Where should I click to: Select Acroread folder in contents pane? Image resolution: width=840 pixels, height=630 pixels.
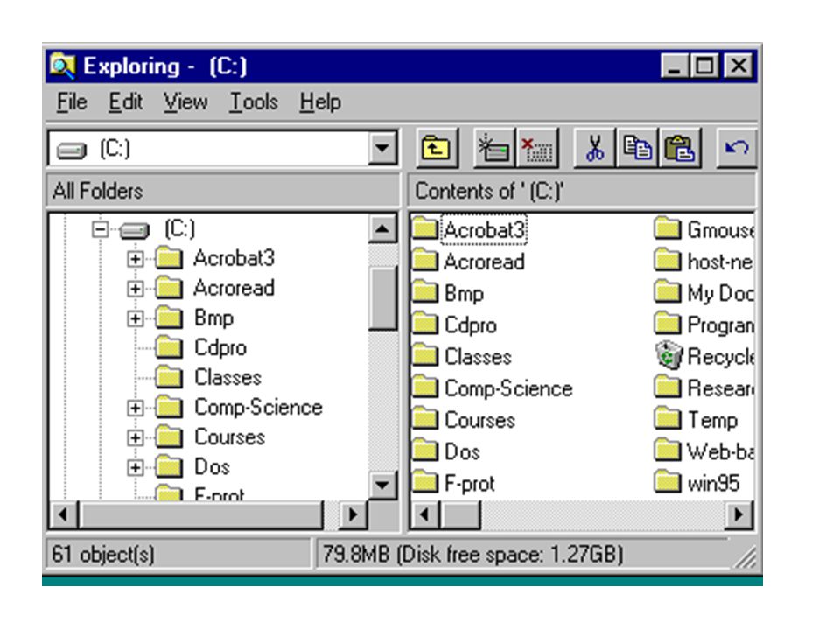coord(469,262)
